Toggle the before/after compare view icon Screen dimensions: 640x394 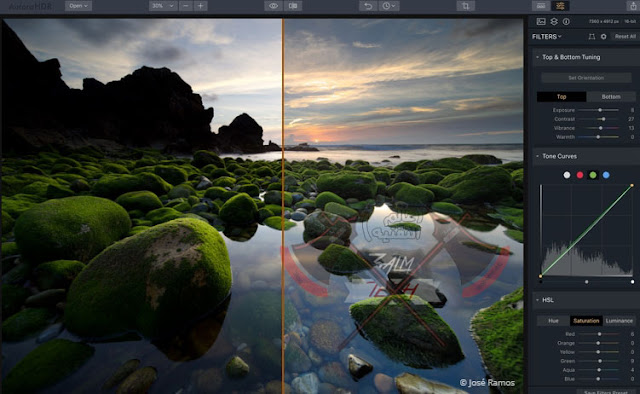pyautogui.click(x=293, y=6)
